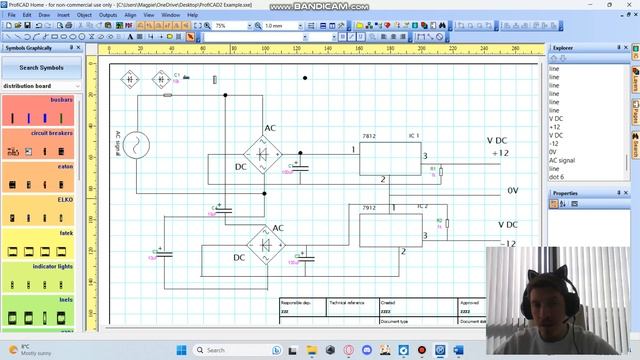Open the fatek symbol group
The image size is (640, 360).
pos(38,244)
